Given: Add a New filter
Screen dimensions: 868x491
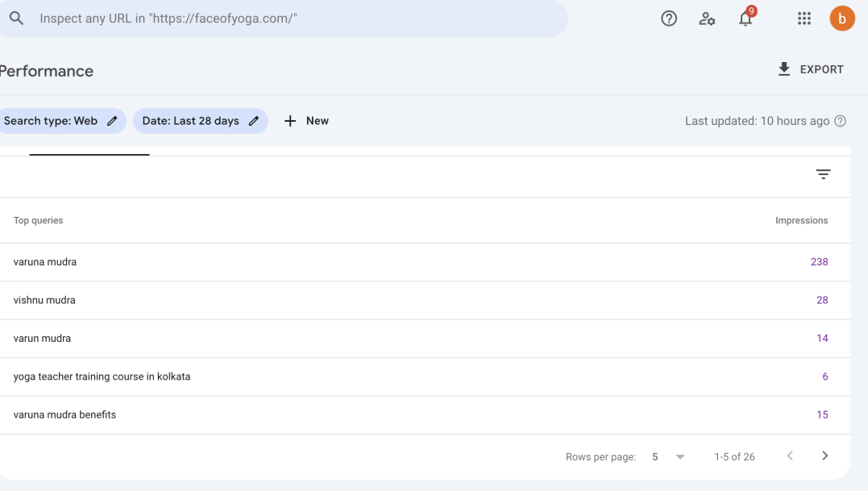Looking at the screenshot, I should click(x=306, y=121).
